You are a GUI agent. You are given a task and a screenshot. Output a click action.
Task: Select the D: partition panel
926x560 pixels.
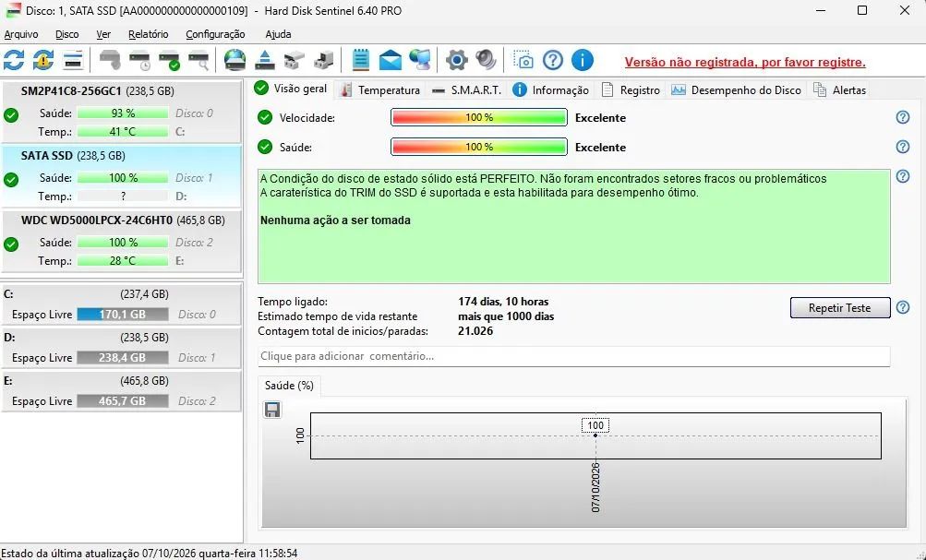click(x=122, y=348)
